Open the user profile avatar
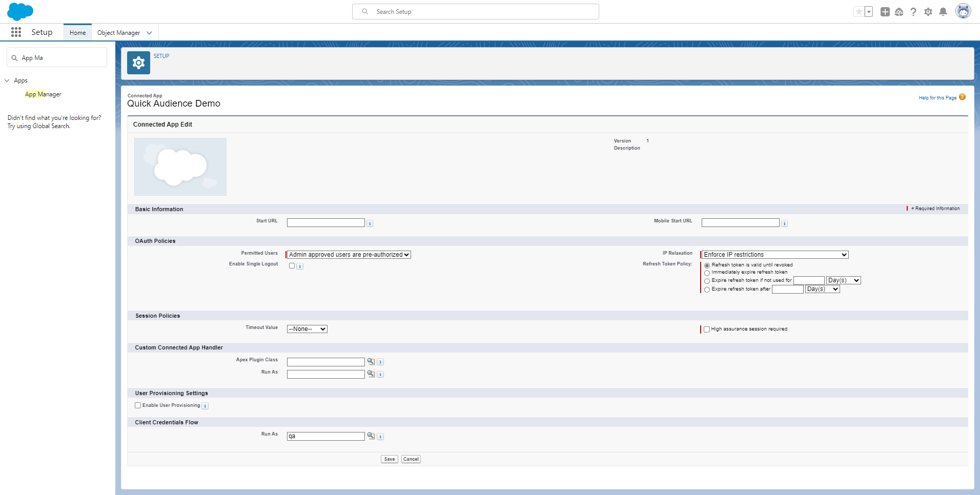The image size is (980, 495). point(963,11)
